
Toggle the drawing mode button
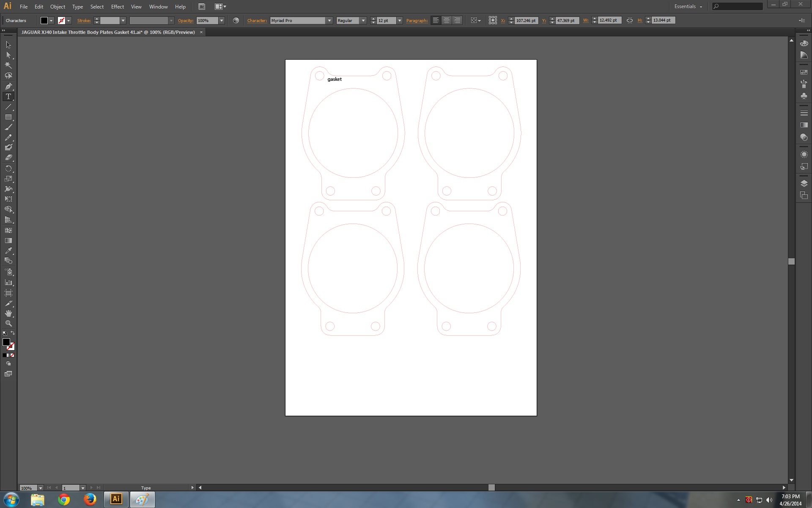8,364
